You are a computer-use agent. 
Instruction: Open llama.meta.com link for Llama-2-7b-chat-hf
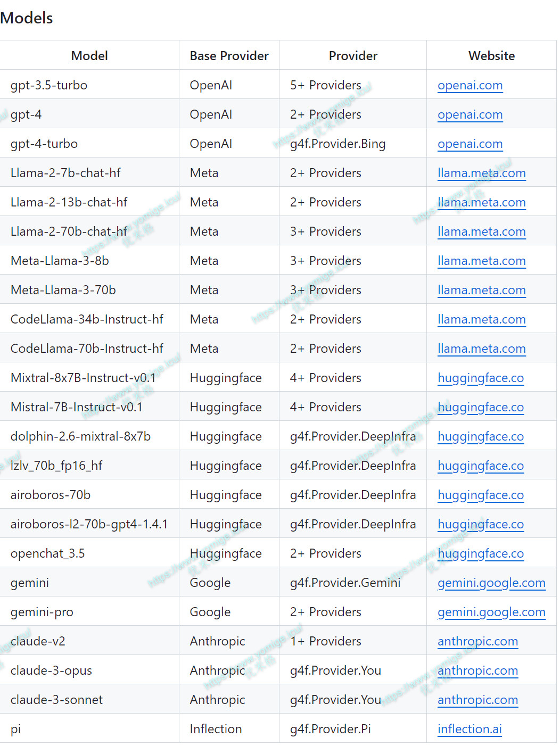tap(481, 173)
